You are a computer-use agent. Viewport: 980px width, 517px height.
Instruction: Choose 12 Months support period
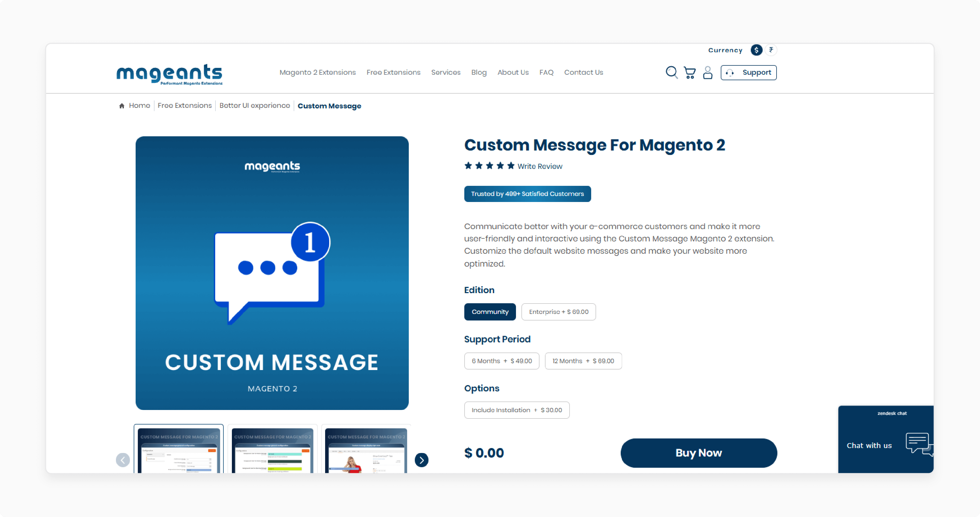coord(583,361)
